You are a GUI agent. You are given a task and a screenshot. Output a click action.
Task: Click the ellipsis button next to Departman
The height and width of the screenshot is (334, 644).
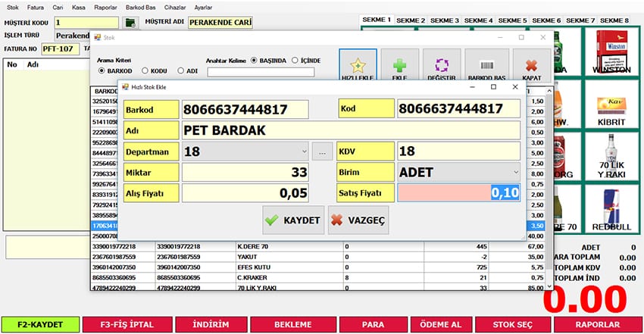tap(322, 151)
